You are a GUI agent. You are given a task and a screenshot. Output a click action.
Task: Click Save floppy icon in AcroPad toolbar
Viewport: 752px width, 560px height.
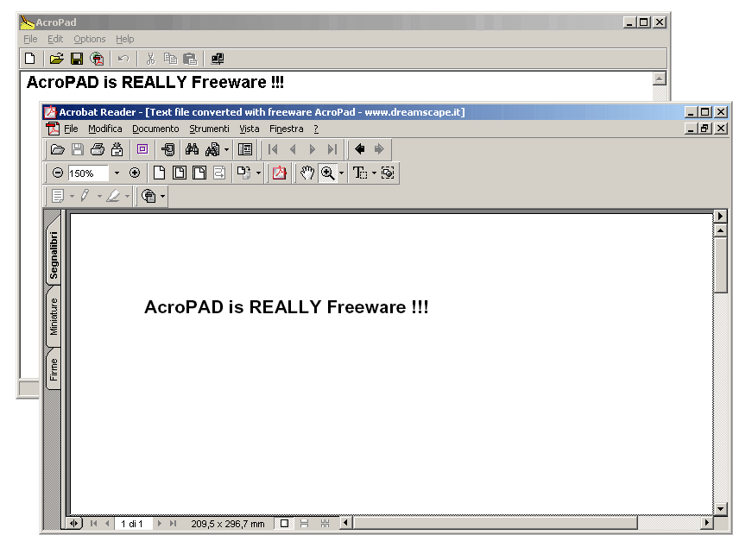[x=77, y=59]
